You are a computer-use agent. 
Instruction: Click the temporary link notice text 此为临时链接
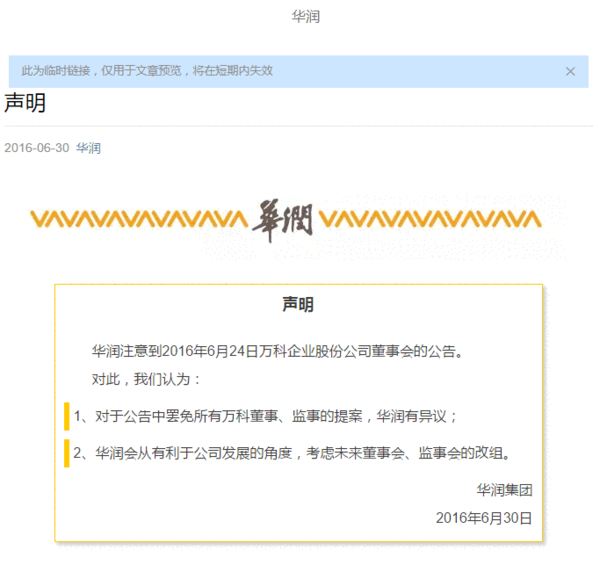[147, 71]
